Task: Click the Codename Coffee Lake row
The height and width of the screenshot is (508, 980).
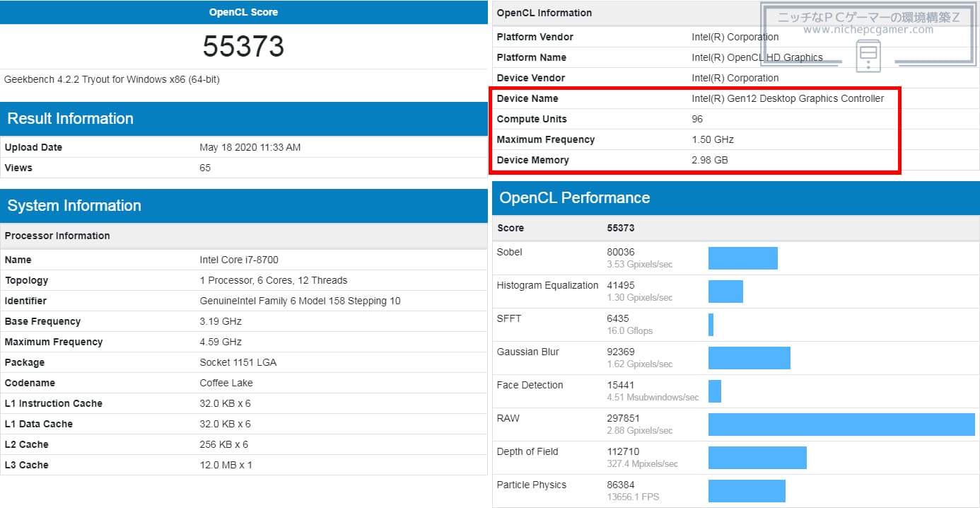Action: [x=244, y=383]
